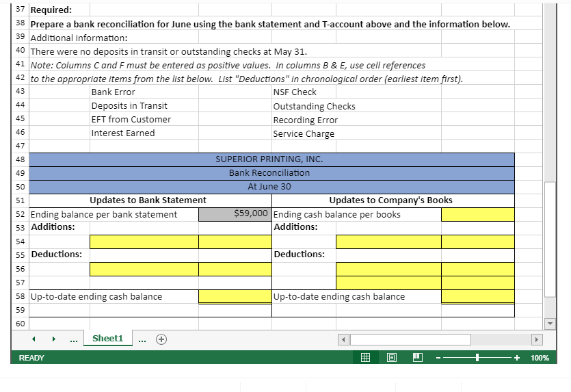Viewport: 571px width, 392px height.
Task: Select books Deductions description cell in row 57
Action: point(388,283)
